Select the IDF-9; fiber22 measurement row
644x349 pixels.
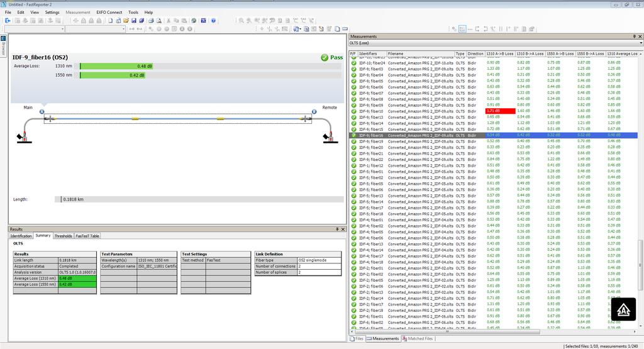pyautogui.click(x=493, y=159)
